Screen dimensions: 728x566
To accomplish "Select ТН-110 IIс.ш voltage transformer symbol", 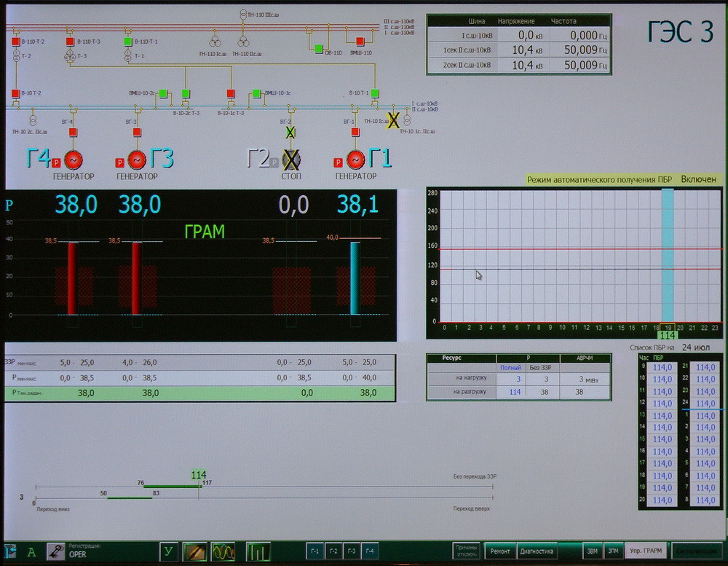I will click(243, 42).
